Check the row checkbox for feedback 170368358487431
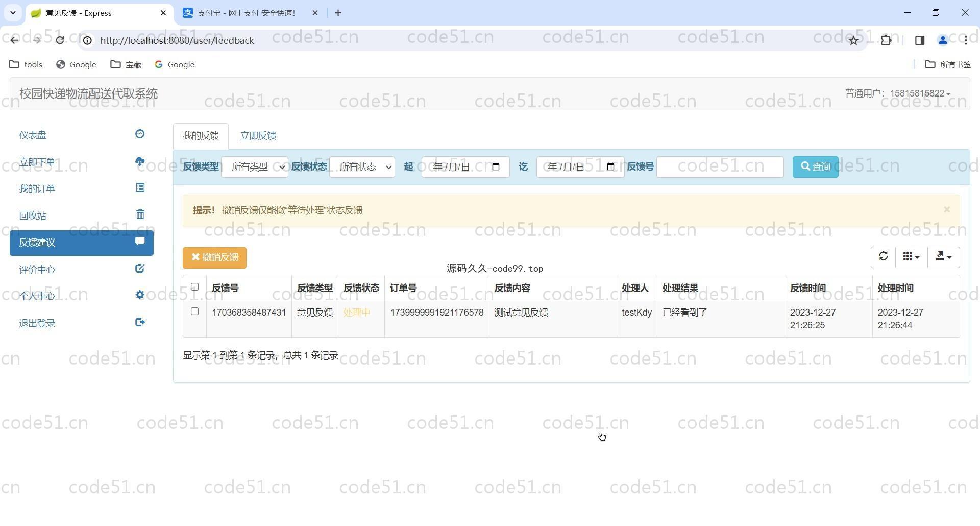980x526 pixels. pyautogui.click(x=194, y=312)
